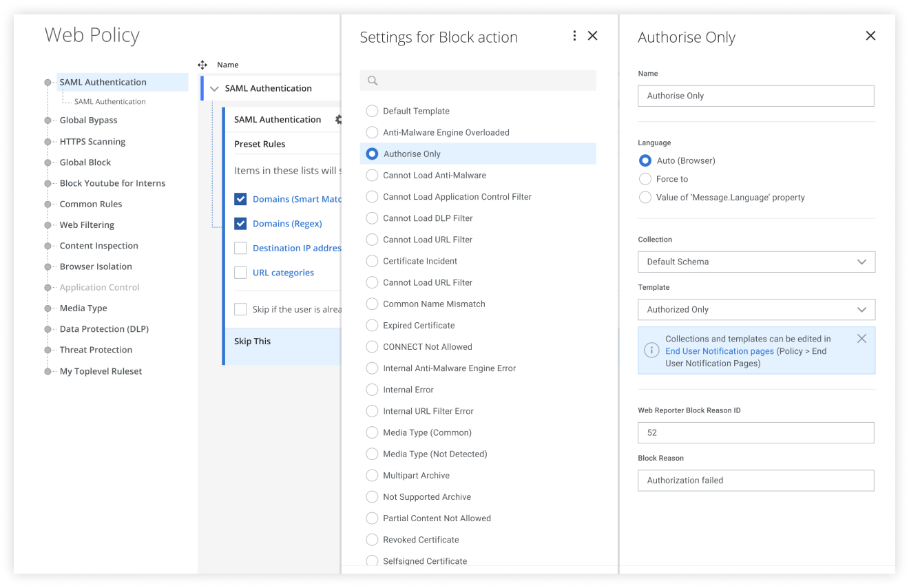The width and height of the screenshot is (909, 588).
Task: Dismiss the collections info banner
Action: 861,339
